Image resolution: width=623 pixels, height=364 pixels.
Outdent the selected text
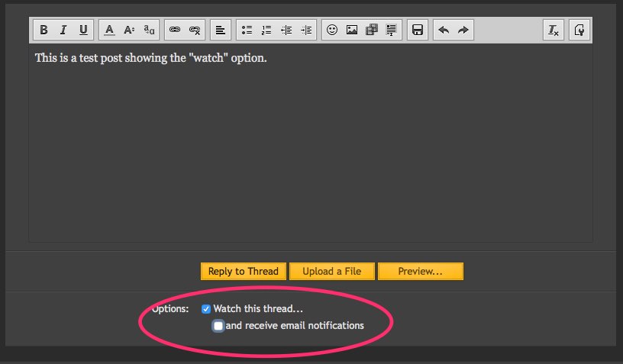pyautogui.click(x=286, y=30)
